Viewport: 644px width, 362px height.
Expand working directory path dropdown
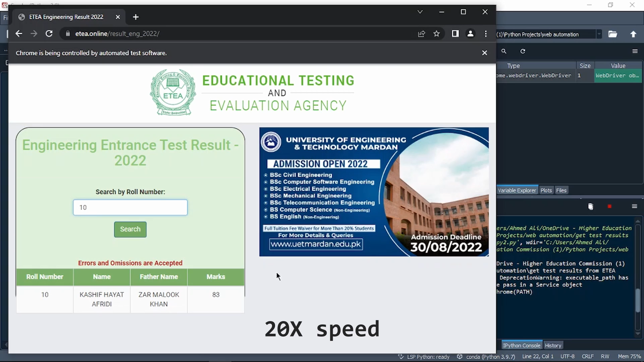(x=599, y=34)
